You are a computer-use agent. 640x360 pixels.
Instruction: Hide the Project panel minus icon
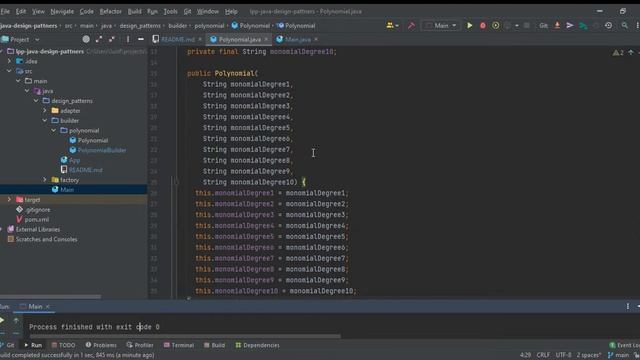coord(140,39)
